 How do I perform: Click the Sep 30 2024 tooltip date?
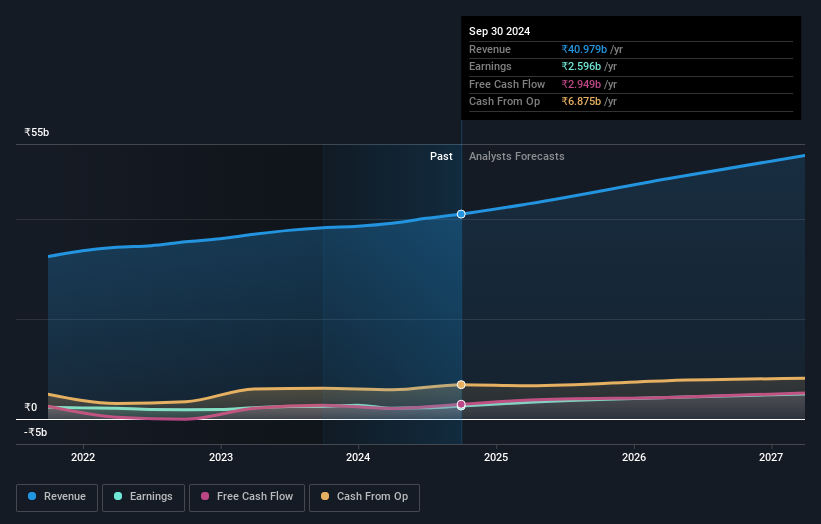500,31
